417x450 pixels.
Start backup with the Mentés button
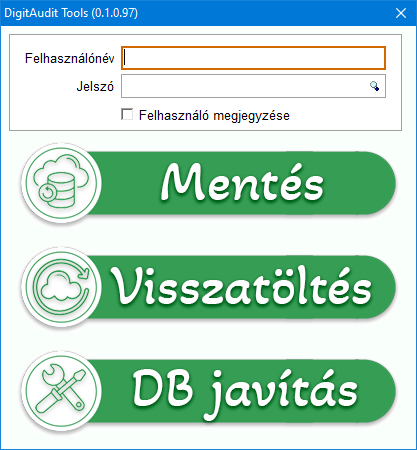209,183
